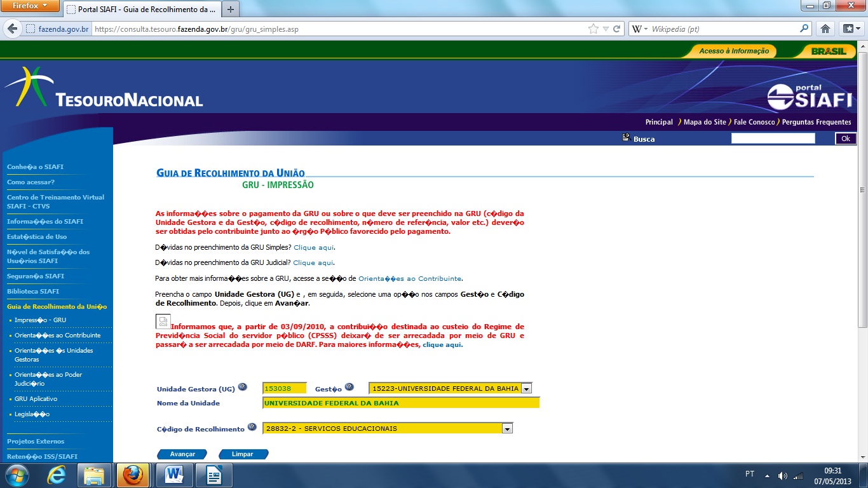This screenshot has height=488, width=868.
Task: Open Orientações ao Poder Judiciário sub-item
Action: click(x=48, y=379)
